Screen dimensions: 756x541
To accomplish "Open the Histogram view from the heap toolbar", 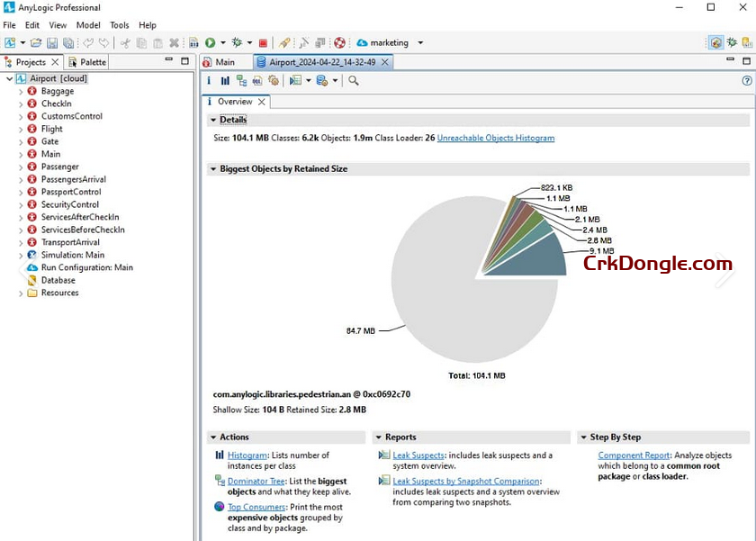I will [x=225, y=80].
